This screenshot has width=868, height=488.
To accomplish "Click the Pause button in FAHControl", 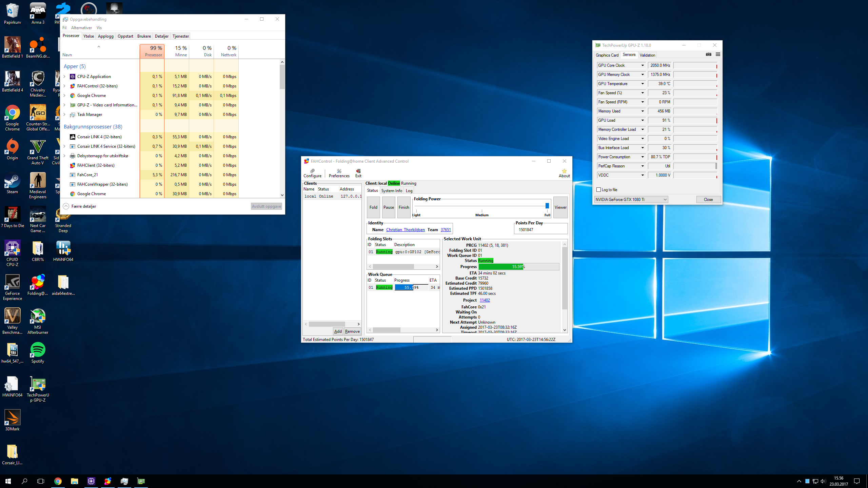I will click(x=389, y=207).
